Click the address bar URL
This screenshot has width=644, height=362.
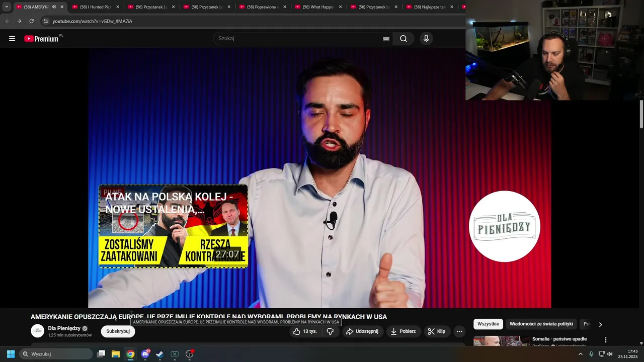93,21
